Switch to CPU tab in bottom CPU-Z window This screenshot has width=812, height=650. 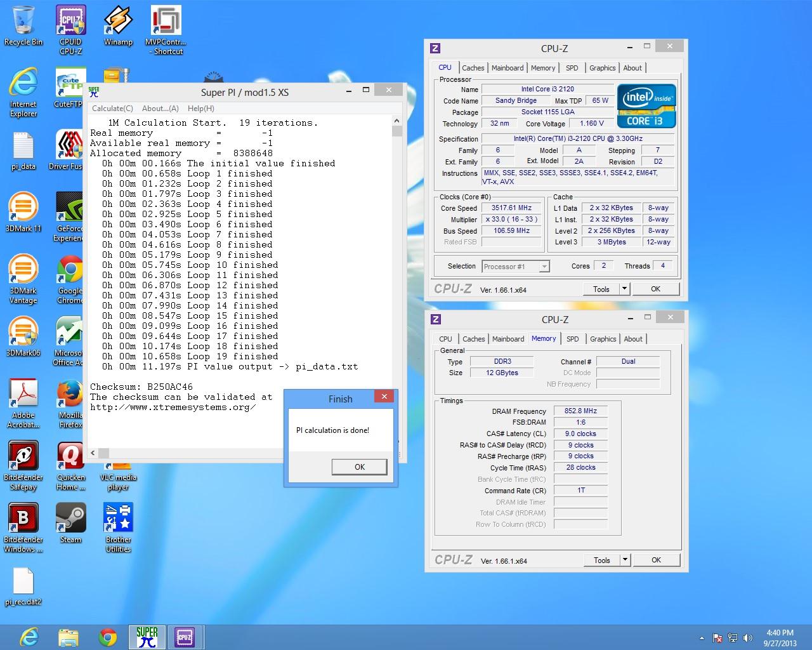pos(446,339)
